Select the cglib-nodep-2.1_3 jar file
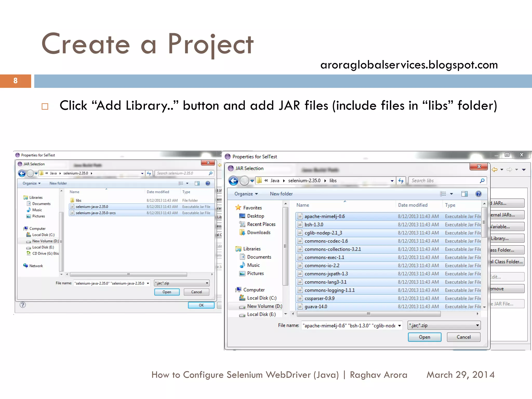Viewport: 532px width, 399px height. (x=388, y=233)
